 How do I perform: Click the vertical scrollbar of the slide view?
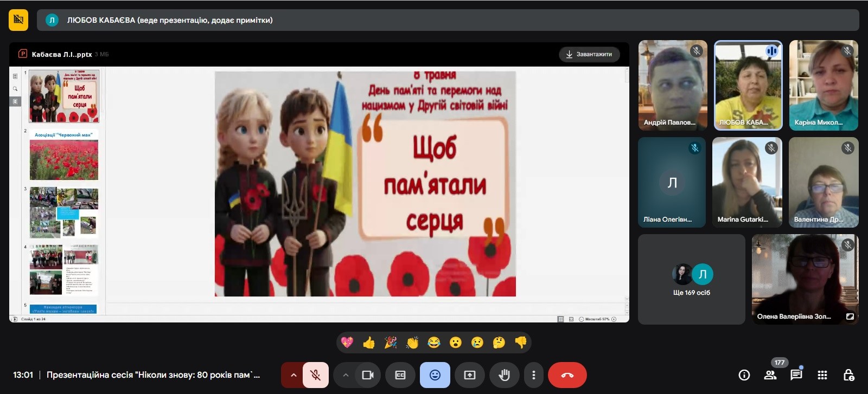[627, 184]
